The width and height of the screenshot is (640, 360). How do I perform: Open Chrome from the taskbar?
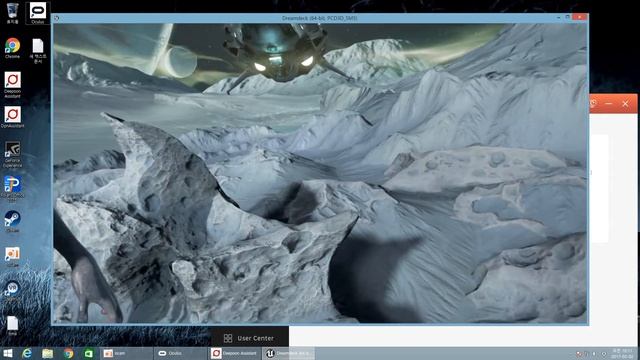68,353
